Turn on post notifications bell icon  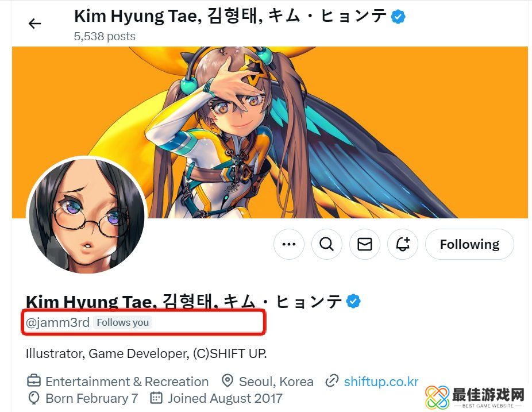pos(403,244)
